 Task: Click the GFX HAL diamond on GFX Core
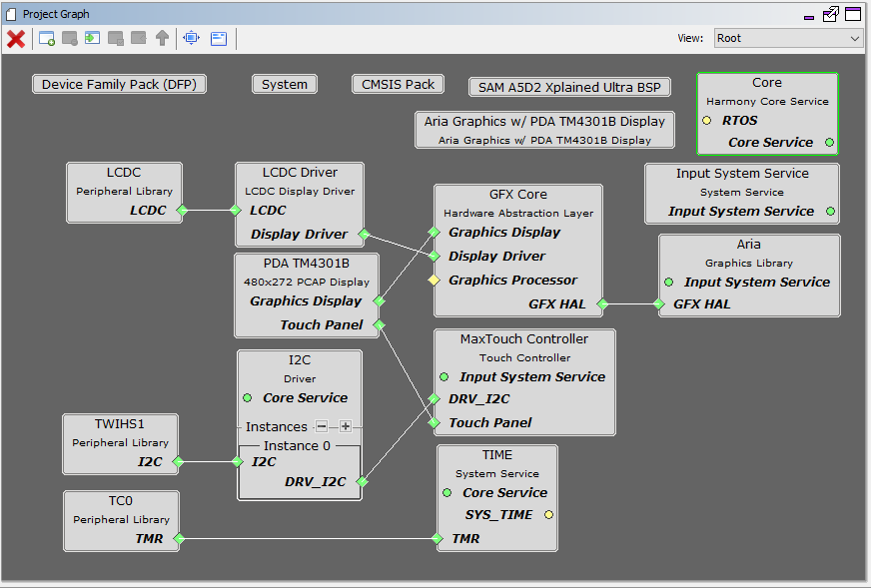(x=602, y=303)
